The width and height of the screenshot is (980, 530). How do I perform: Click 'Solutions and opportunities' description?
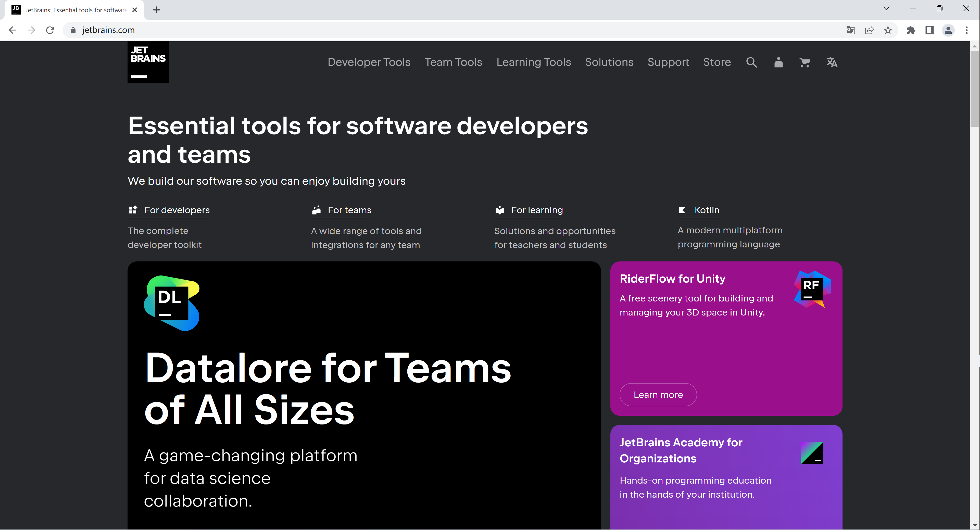click(555, 238)
